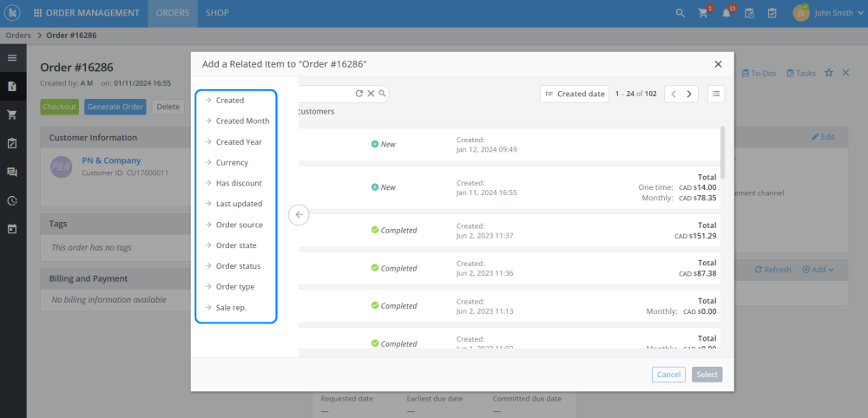Click the Checkout button
This screenshot has height=418, width=868.
59,107
